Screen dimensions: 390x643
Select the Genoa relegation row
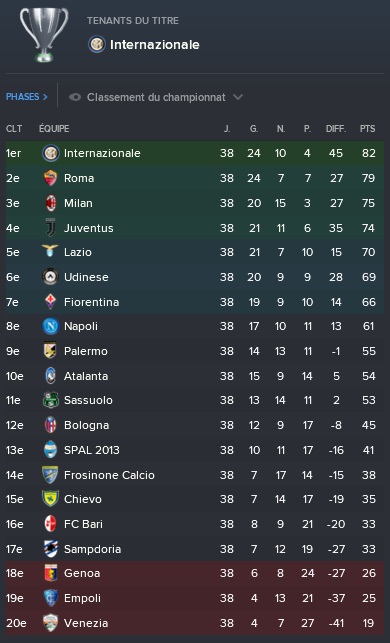click(195, 573)
